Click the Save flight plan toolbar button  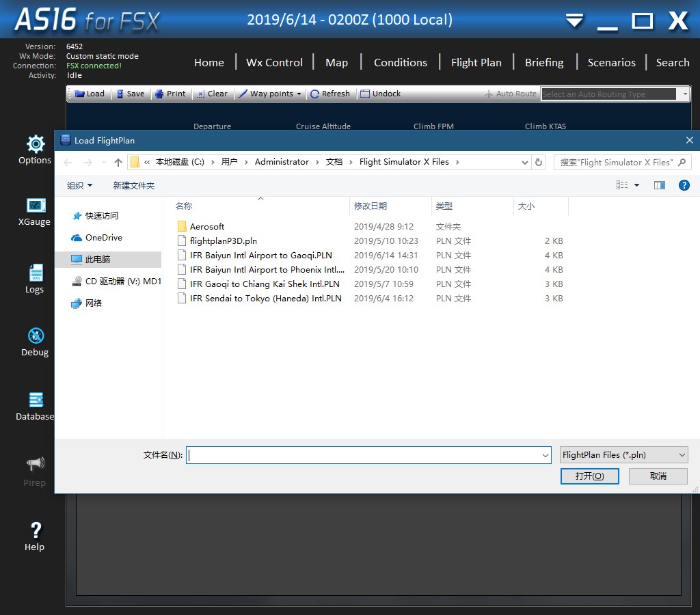[131, 94]
